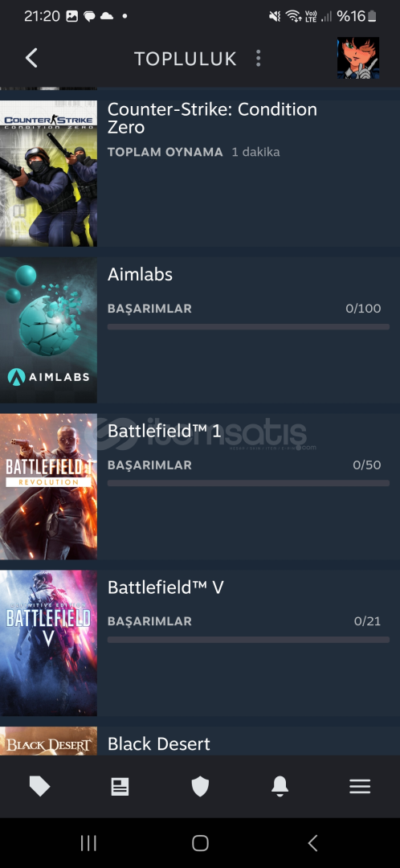Open the profile avatar in the header
The height and width of the screenshot is (868, 400).
[x=358, y=58]
